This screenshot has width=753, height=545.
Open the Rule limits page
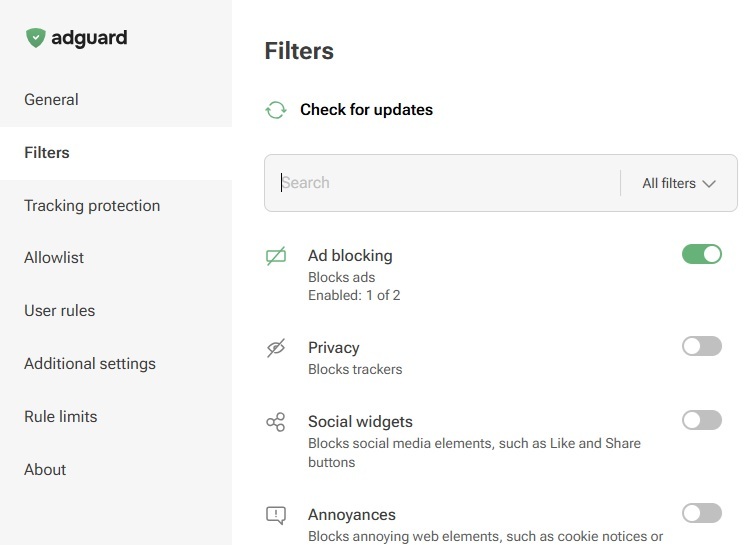click(116, 416)
